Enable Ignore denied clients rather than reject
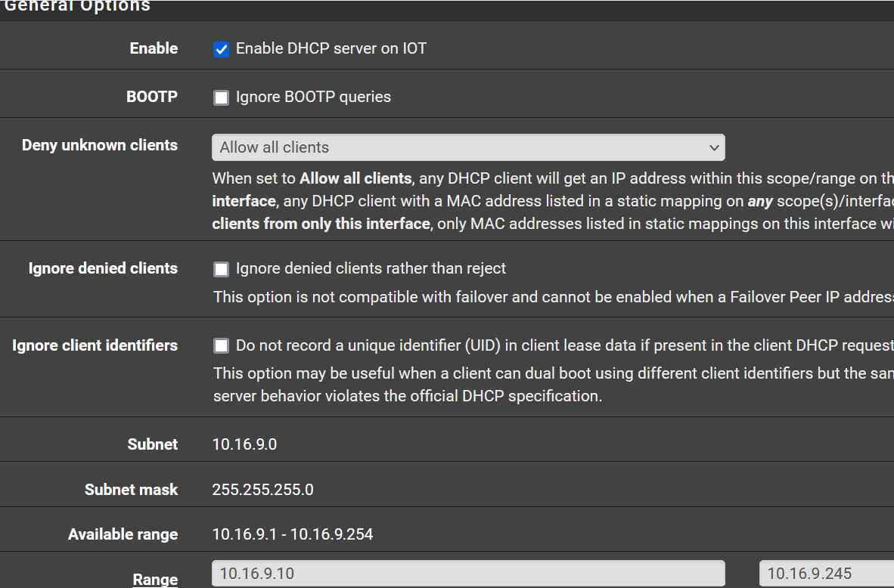This screenshot has height=588, width=894. pyautogui.click(x=221, y=269)
